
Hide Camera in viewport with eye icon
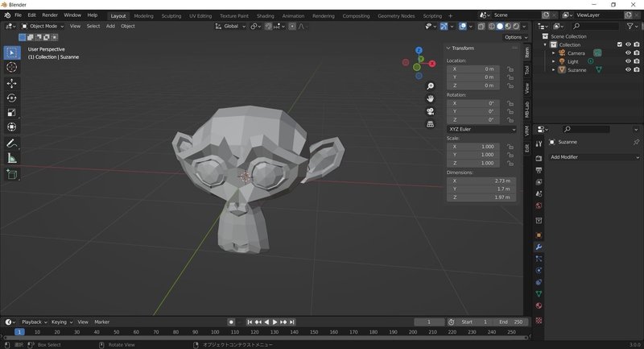pos(628,53)
